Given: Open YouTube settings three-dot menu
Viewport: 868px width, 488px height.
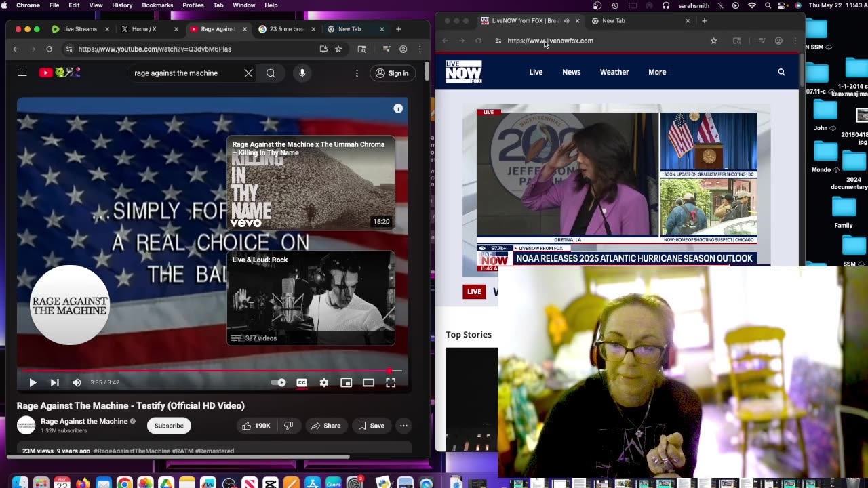Looking at the screenshot, I should pyautogui.click(x=357, y=73).
